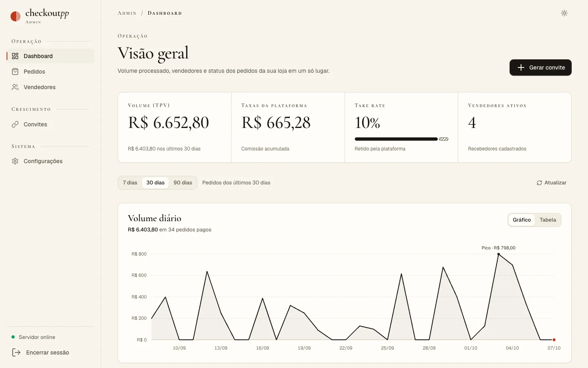The width and height of the screenshot is (588, 368).
Task: Click the peak point on the chart
Action: coord(499,254)
